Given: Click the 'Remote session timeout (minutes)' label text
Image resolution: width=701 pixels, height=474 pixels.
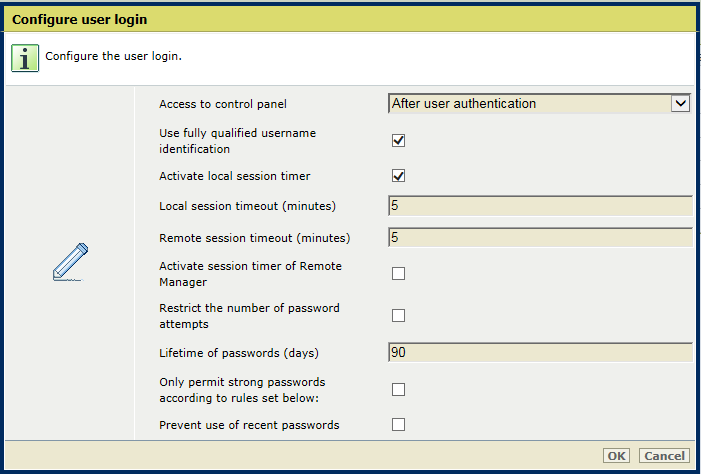Looking at the screenshot, I should (x=255, y=238).
